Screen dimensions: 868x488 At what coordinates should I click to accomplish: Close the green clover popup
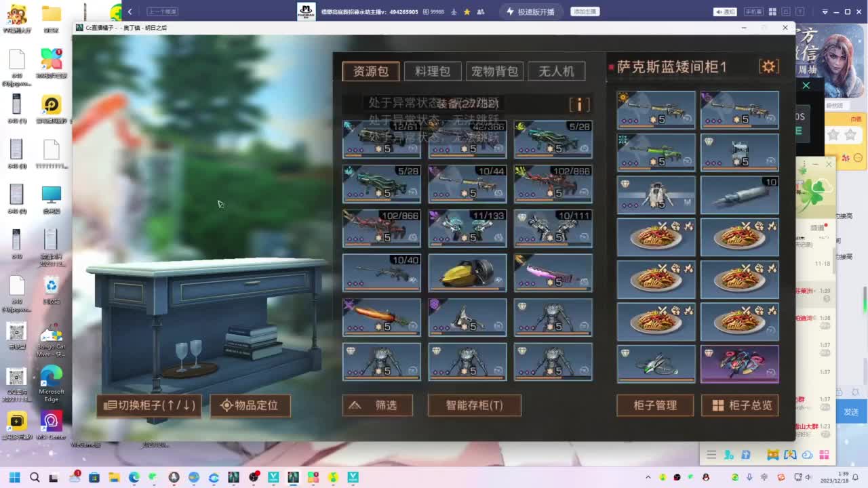(x=828, y=164)
